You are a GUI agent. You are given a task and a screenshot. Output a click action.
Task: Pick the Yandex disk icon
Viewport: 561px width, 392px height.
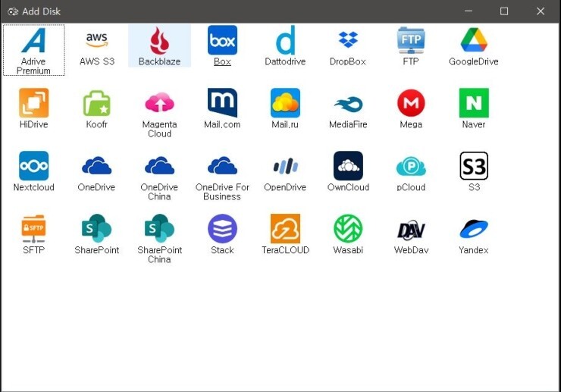coord(474,229)
